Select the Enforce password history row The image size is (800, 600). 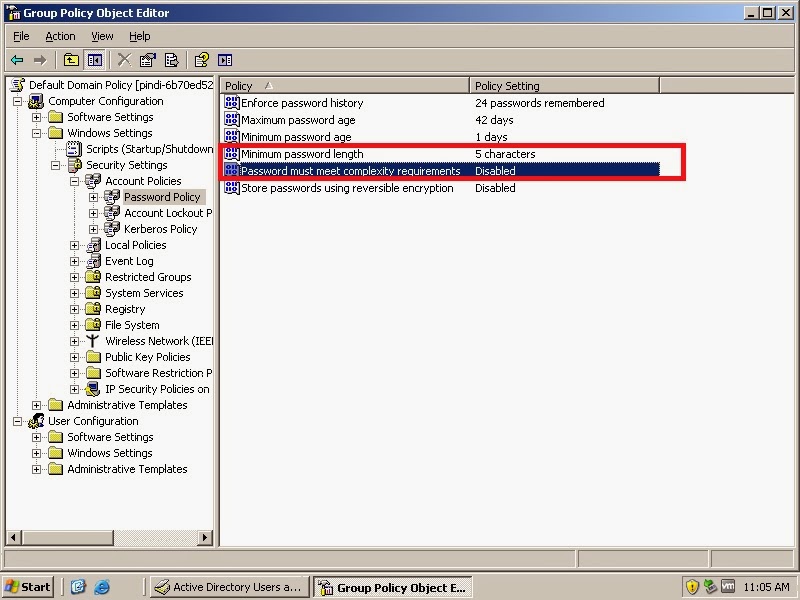pos(441,103)
